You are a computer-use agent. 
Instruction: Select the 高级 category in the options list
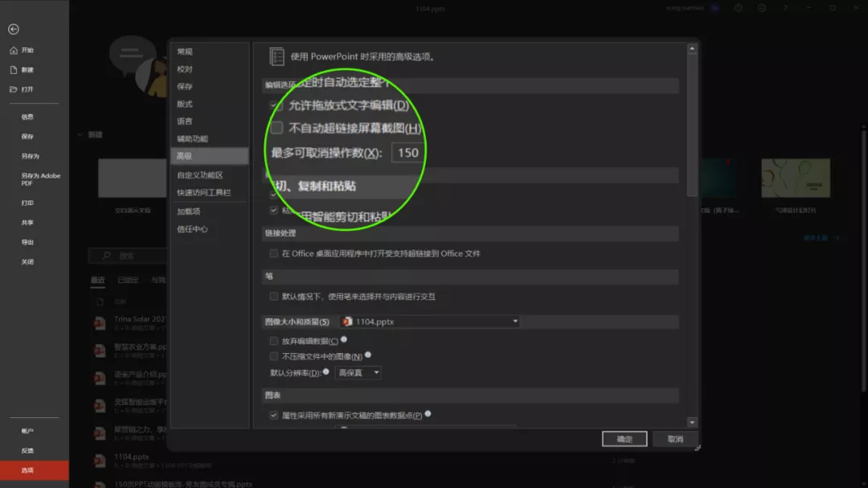point(209,156)
